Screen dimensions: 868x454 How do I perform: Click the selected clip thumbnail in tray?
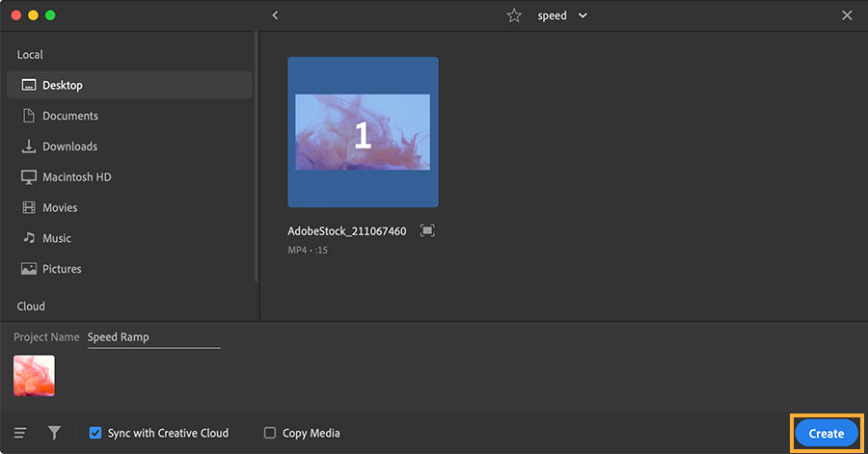(x=35, y=376)
